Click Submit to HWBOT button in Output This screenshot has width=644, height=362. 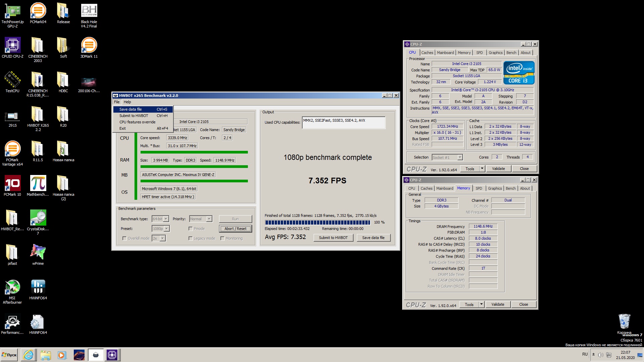click(333, 238)
